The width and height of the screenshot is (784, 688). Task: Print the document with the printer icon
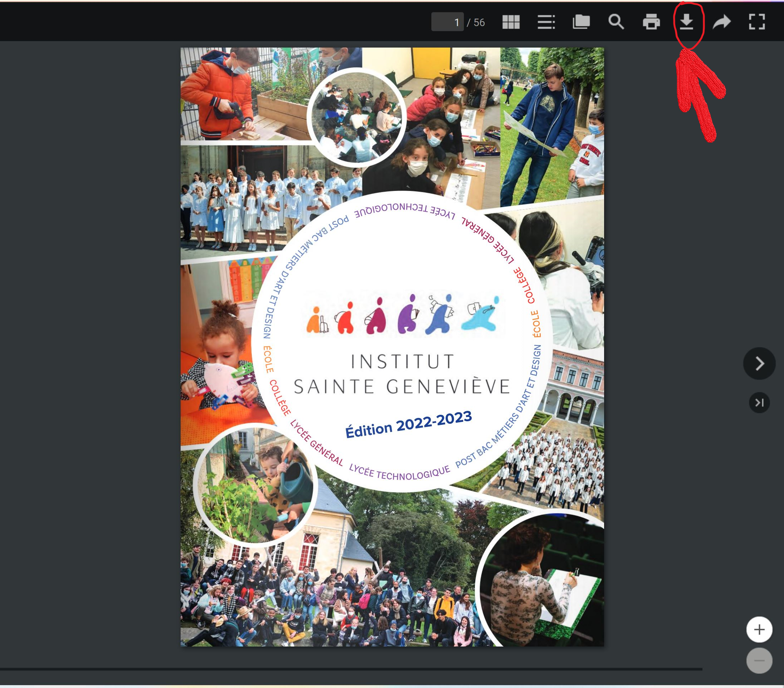click(651, 22)
